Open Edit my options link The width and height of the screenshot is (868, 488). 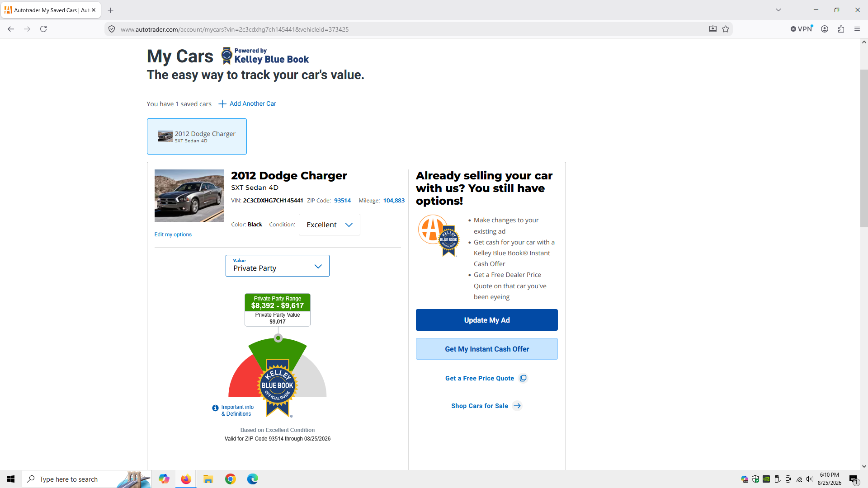click(173, 235)
